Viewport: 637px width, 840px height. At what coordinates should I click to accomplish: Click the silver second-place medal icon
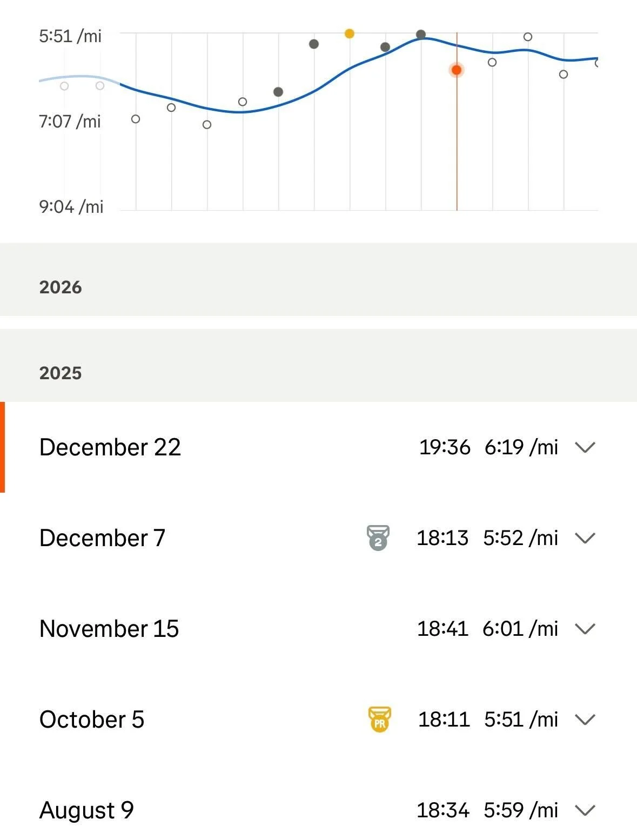point(378,537)
